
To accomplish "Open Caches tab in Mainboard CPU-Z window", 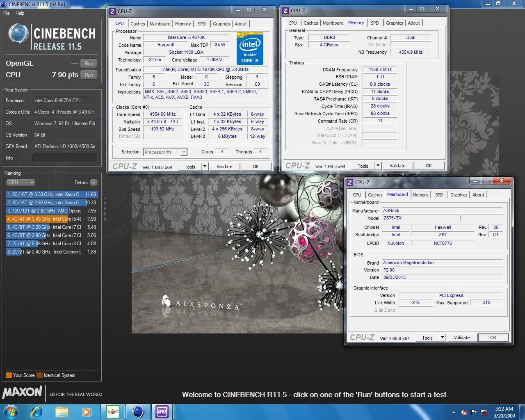I will tap(375, 195).
